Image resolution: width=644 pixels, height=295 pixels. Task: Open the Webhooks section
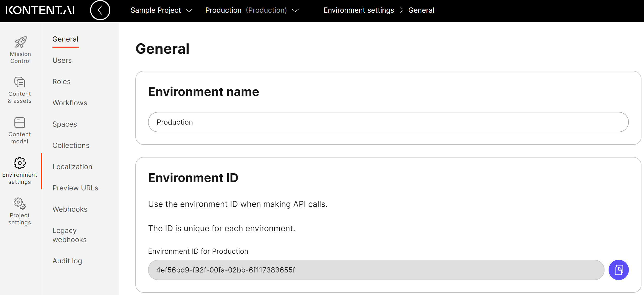(70, 209)
